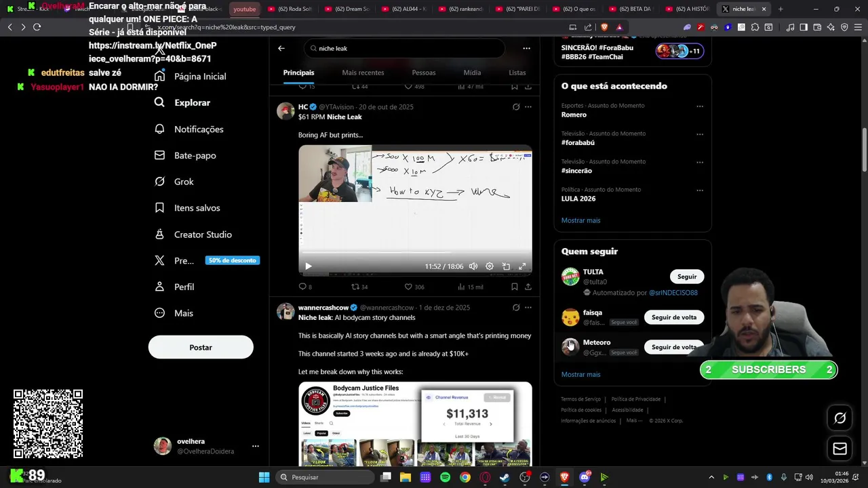Follow back Meteoro
The height and width of the screenshot is (488, 868).
point(674,347)
